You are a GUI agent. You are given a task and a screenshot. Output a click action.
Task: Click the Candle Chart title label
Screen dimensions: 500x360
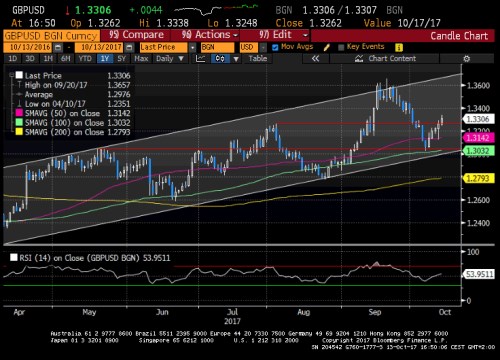[x=459, y=36]
